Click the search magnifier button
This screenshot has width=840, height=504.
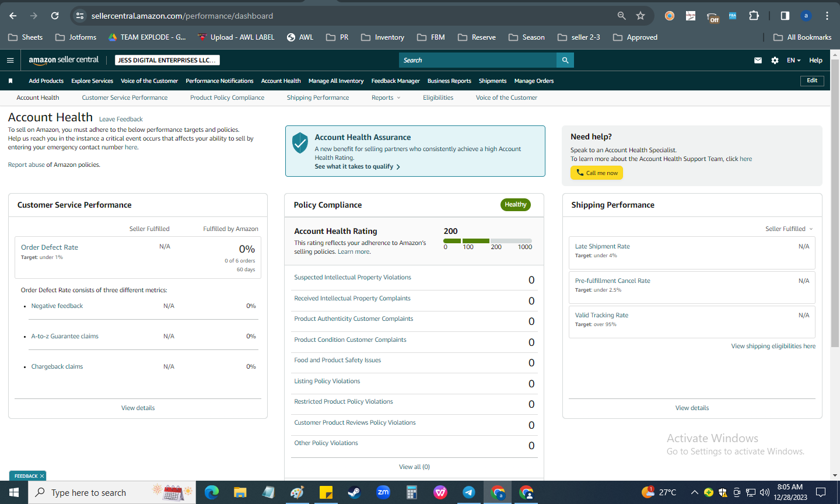click(x=565, y=60)
